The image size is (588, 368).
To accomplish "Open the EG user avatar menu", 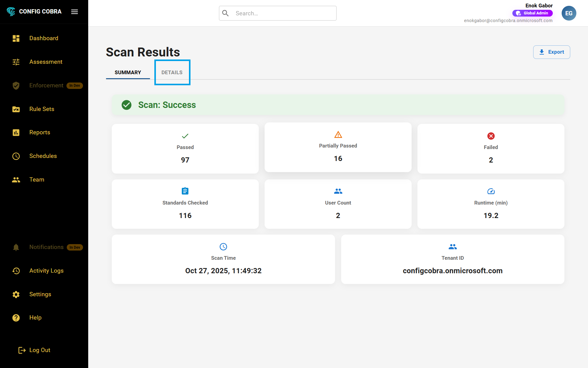I will click(x=569, y=13).
